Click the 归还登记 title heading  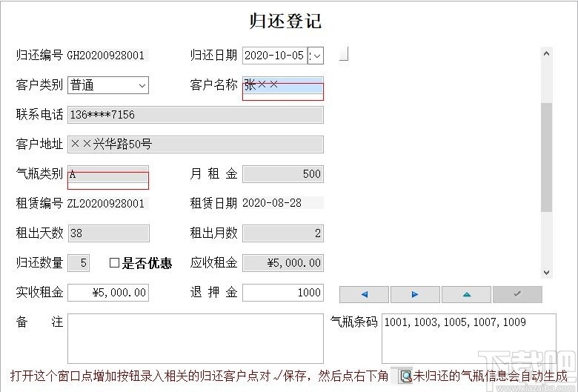click(x=285, y=20)
